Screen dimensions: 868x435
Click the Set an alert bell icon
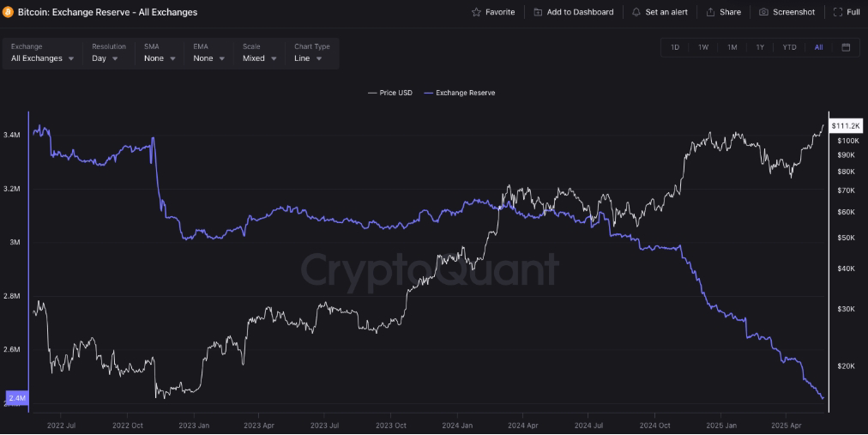[636, 12]
